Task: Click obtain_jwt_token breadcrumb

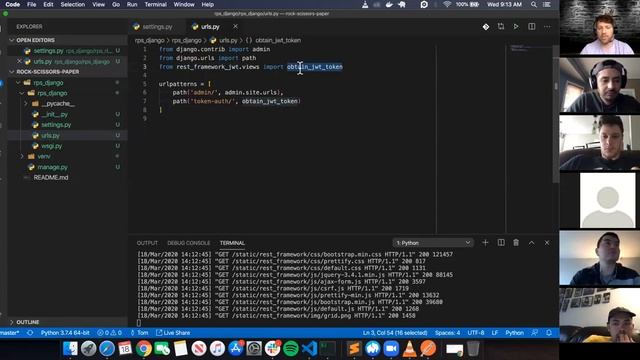Action: (278, 40)
